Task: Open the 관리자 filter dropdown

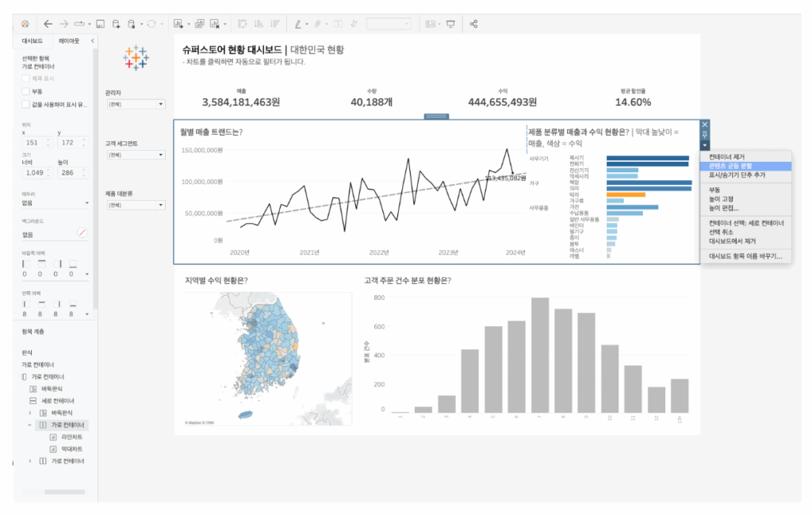Action: pos(136,104)
